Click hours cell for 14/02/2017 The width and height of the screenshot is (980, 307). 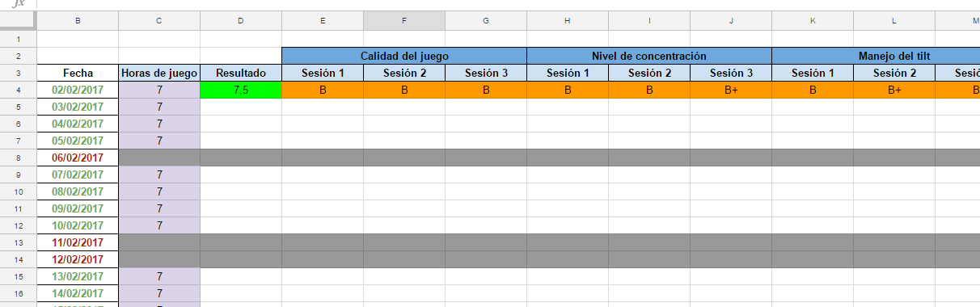(159, 293)
